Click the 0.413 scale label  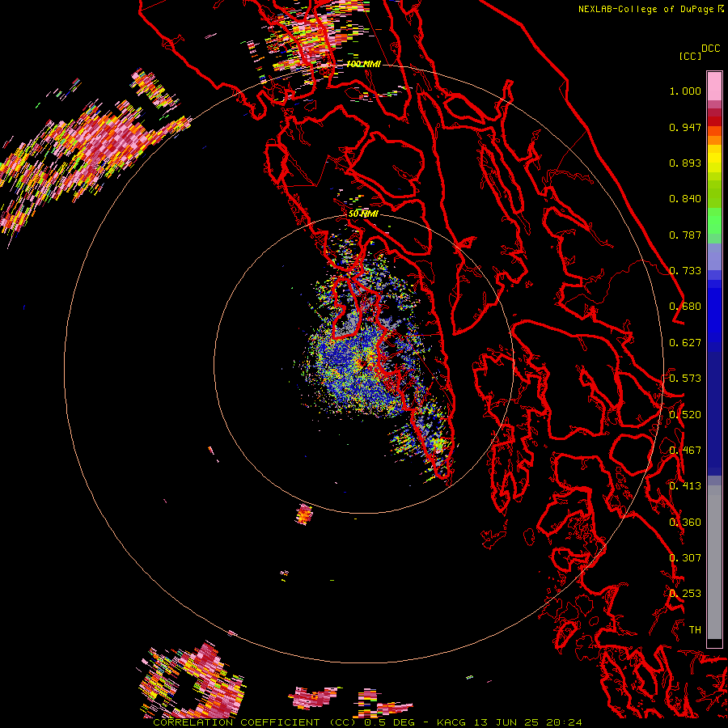685,486
